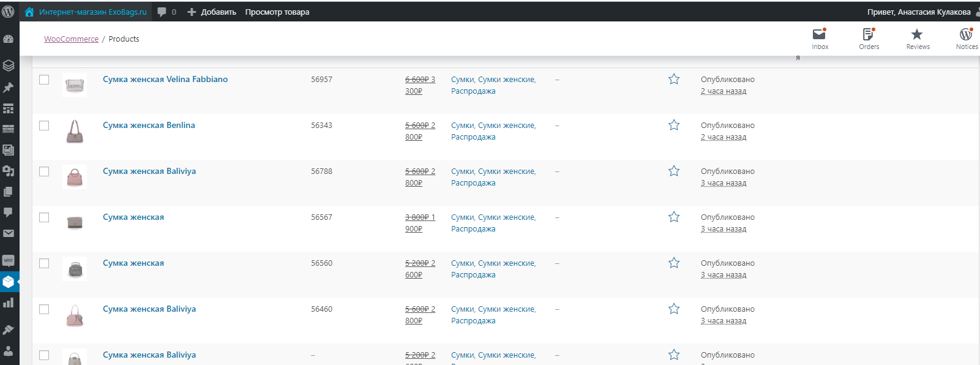The image size is (980, 365).
Task: Click the Velina Fabbiano bag thumbnail
Action: pyautogui.click(x=75, y=85)
